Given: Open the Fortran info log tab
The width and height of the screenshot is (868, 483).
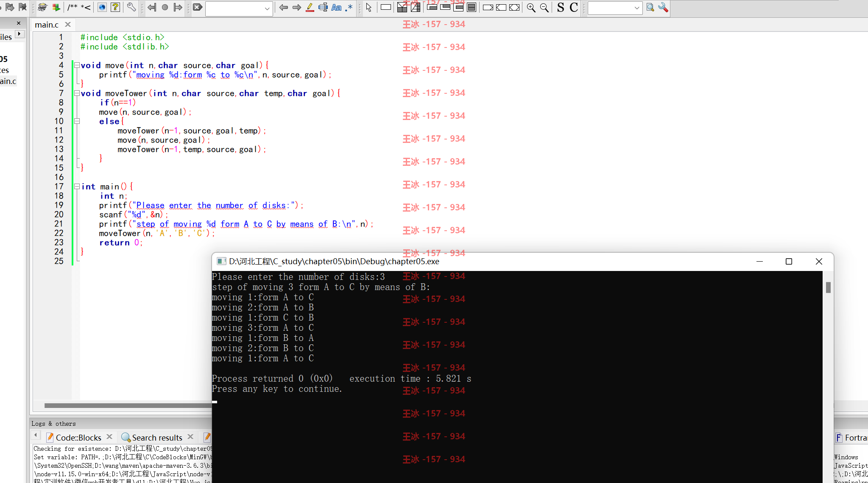Looking at the screenshot, I should [x=851, y=438].
